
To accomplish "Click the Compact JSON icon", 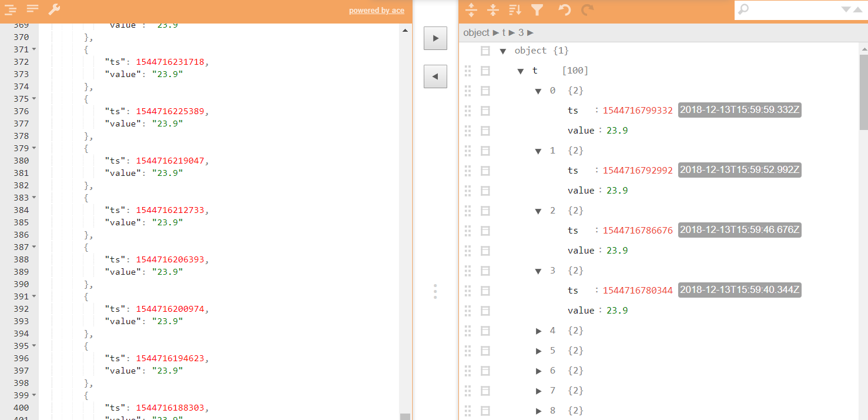I will [32, 10].
